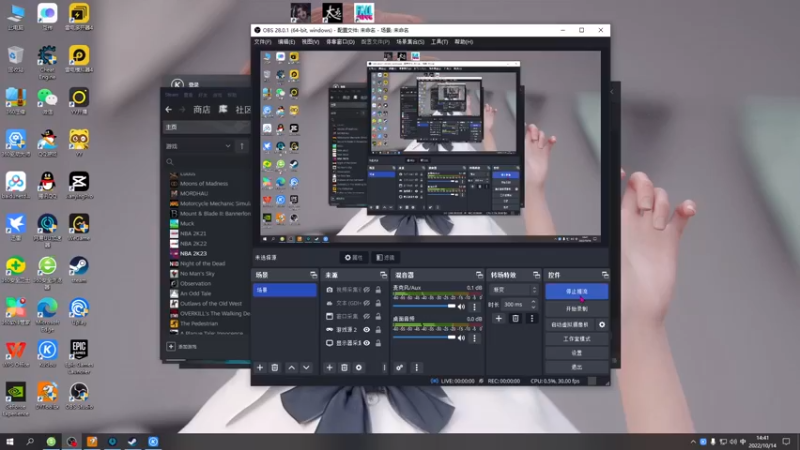This screenshot has height=450, width=800.
Task: Open Steam desktop shortcut icon
Action: coord(79,270)
